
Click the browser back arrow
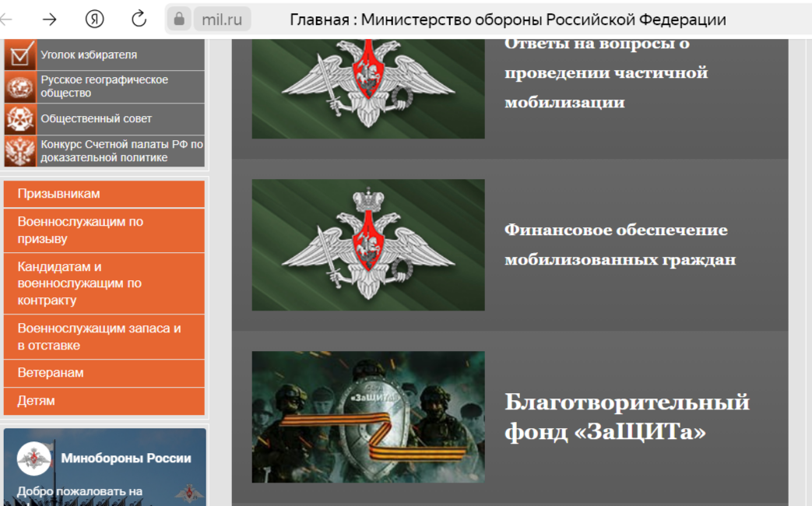pos(6,19)
